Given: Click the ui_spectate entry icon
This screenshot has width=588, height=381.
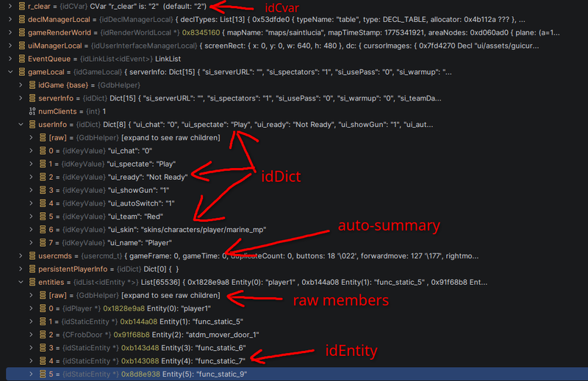Looking at the screenshot, I should [43, 164].
